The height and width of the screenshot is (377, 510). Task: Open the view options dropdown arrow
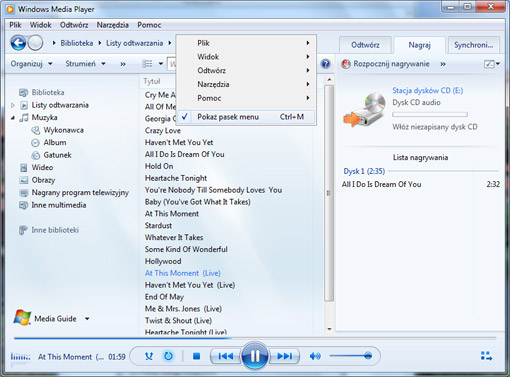coord(161,64)
